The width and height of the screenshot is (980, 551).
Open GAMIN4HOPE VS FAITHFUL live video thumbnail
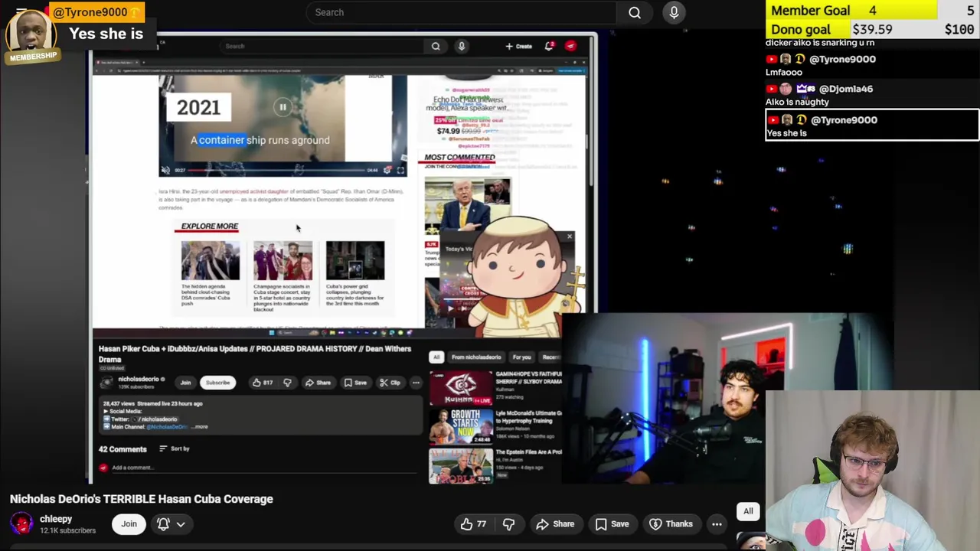(x=461, y=387)
